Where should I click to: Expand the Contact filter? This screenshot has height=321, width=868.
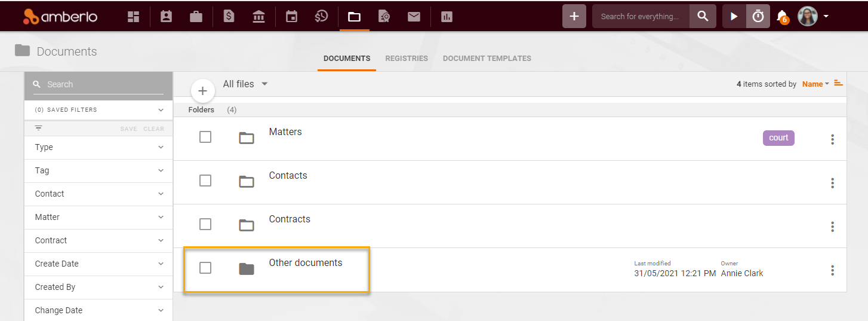click(99, 194)
